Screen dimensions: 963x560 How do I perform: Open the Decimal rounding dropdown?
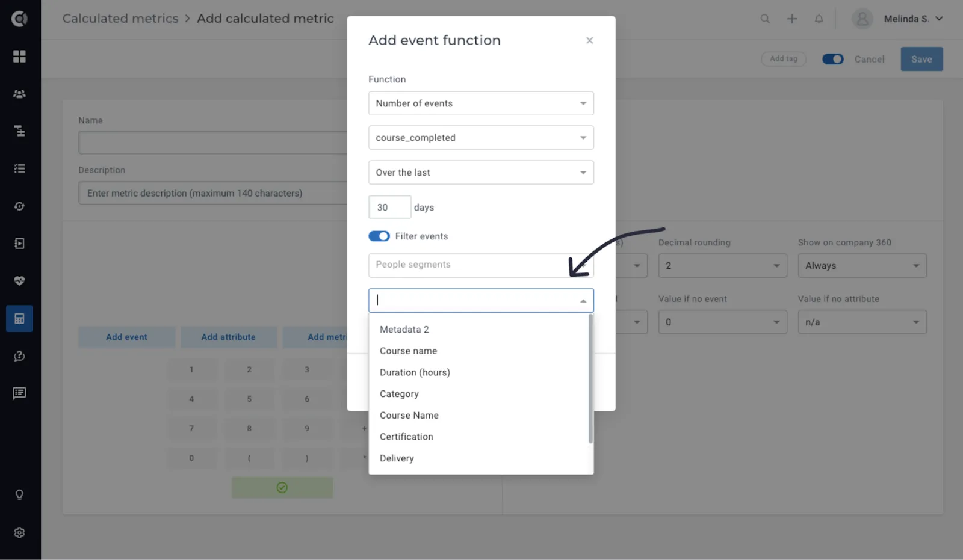tap(722, 266)
